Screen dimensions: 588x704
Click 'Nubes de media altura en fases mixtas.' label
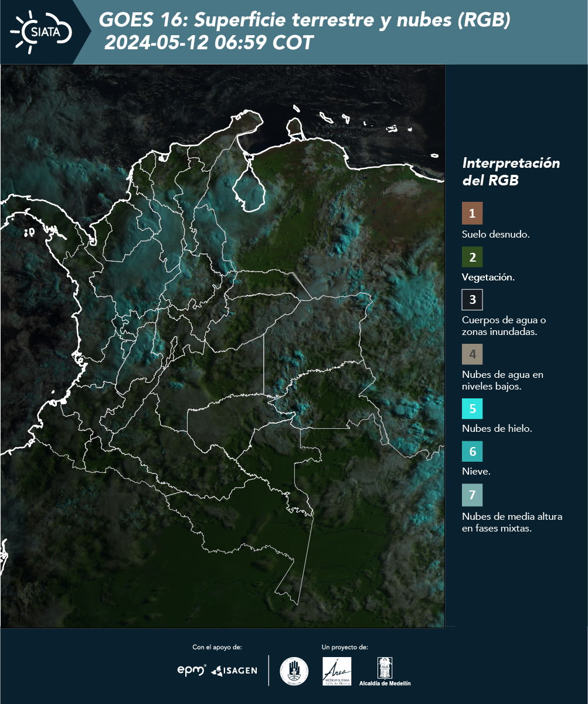pos(512,523)
